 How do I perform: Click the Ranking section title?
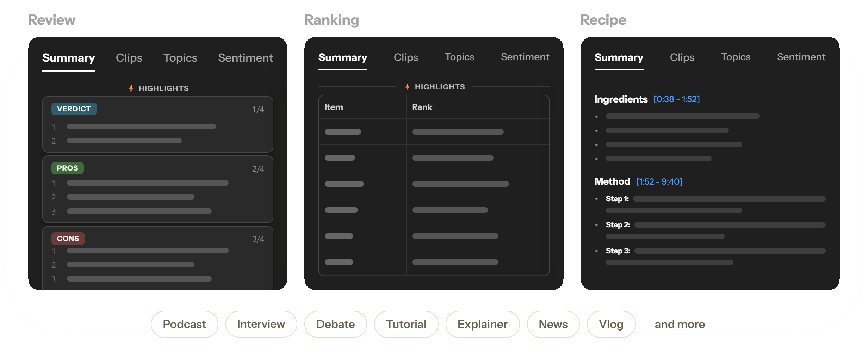pos(331,20)
